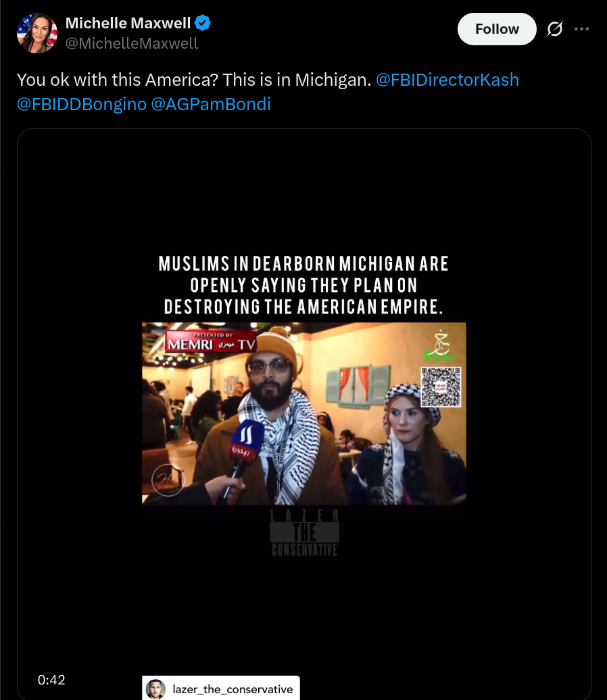607x700 pixels.
Task: Click the Lazer The Conservative watermark
Action: tap(305, 533)
